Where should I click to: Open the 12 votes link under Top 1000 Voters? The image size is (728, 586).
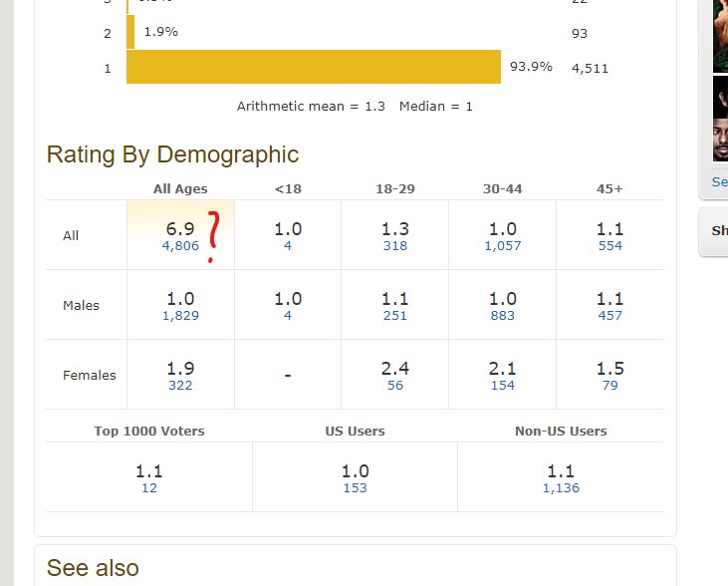(149, 488)
